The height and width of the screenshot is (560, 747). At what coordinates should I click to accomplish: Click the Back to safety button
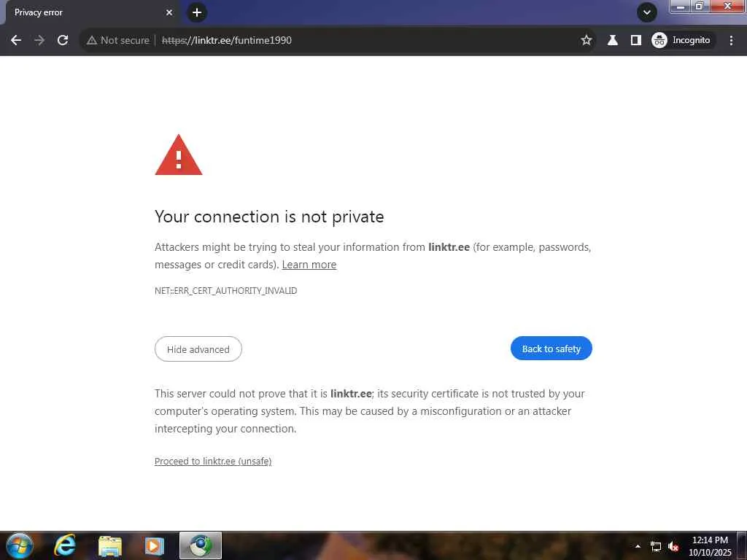(x=551, y=349)
